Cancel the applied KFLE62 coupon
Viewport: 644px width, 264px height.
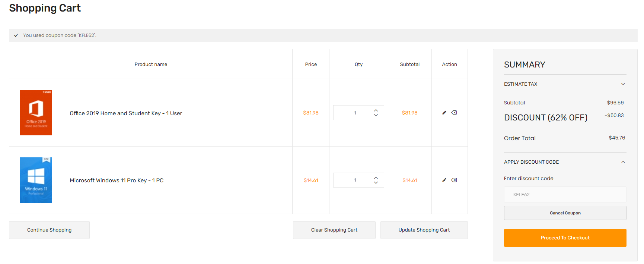click(565, 213)
